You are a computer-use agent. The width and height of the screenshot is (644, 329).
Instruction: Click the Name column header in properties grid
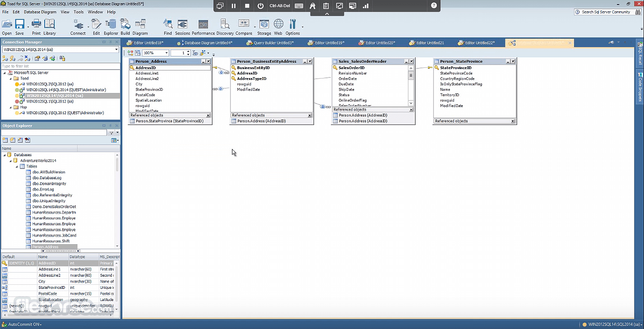point(53,257)
